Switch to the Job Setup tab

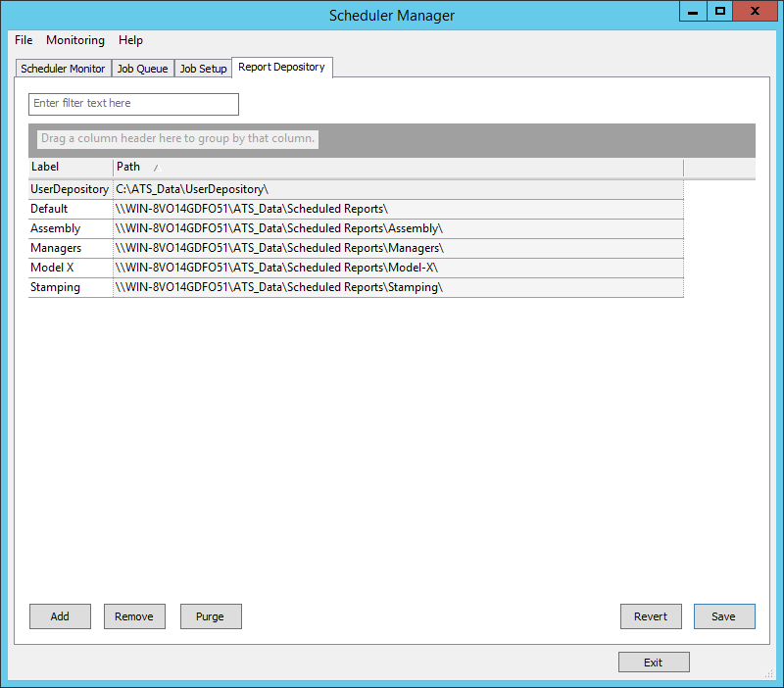point(203,69)
